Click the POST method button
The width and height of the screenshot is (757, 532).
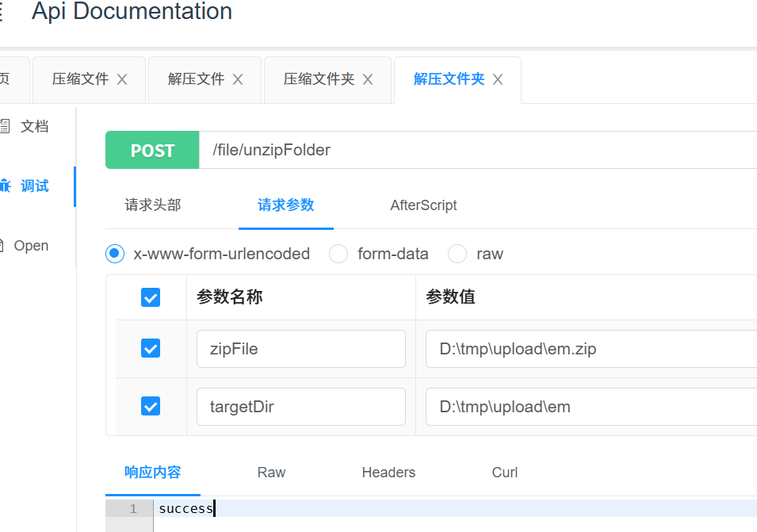152,150
